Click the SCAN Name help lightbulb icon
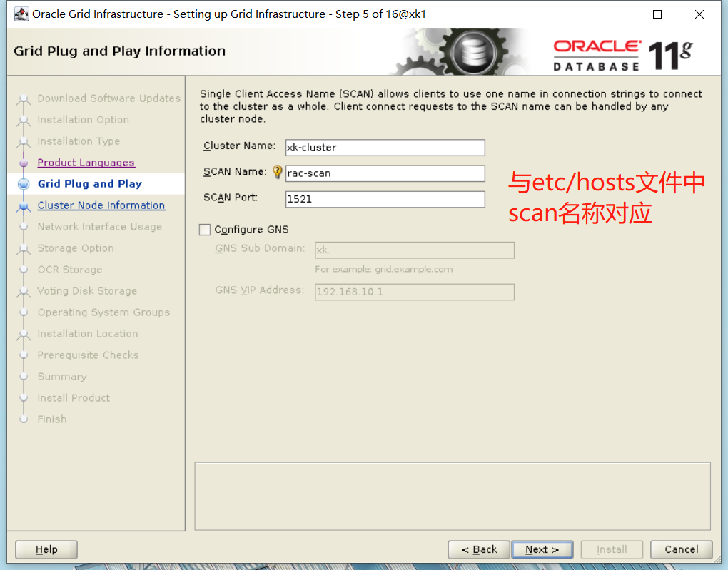 click(277, 172)
